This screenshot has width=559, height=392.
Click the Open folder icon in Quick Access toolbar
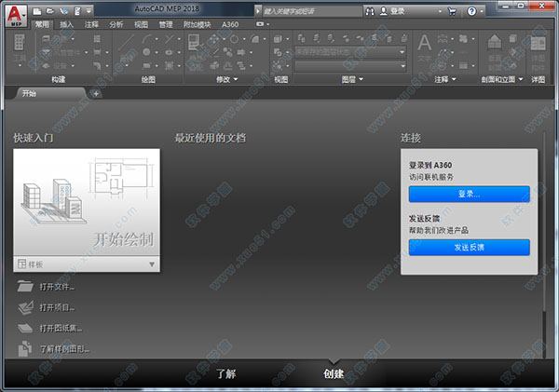(50, 11)
